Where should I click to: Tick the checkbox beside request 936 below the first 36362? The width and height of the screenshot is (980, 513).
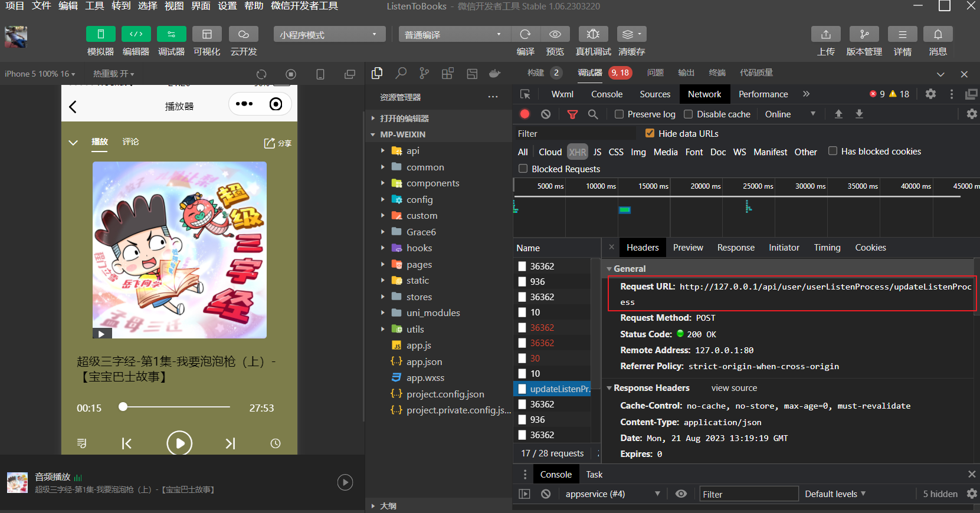tap(522, 282)
